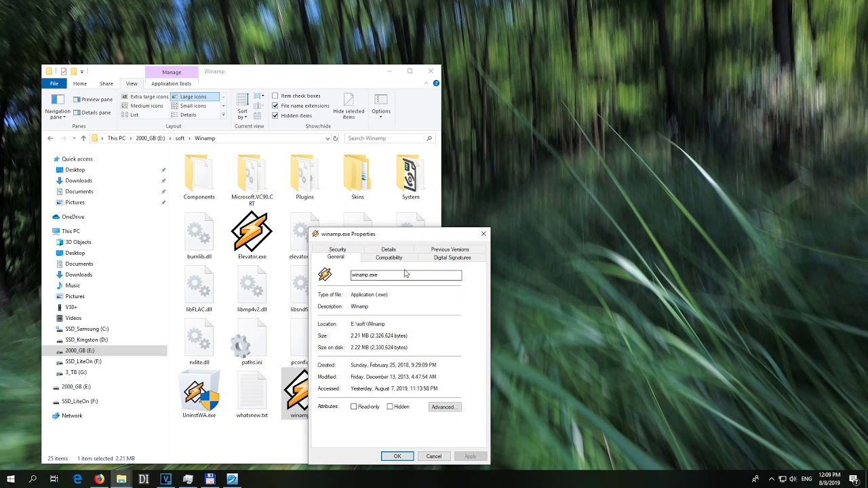Open Firefox from the taskbar
868x488 pixels.
(x=99, y=479)
